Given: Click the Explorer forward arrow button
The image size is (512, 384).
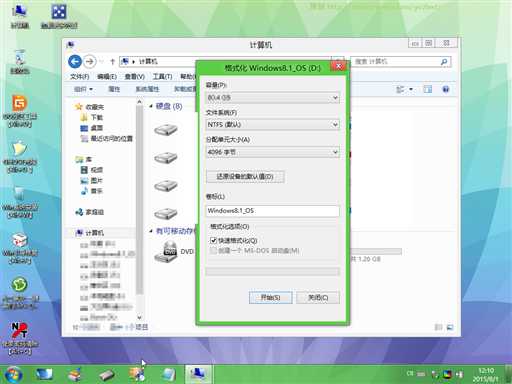Looking at the screenshot, I should point(89,61).
